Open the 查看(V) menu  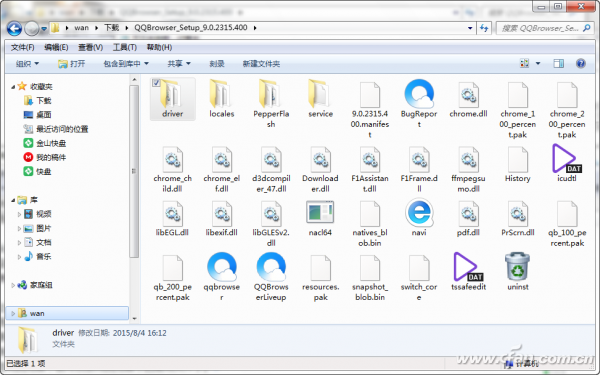(x=91, y=47)
